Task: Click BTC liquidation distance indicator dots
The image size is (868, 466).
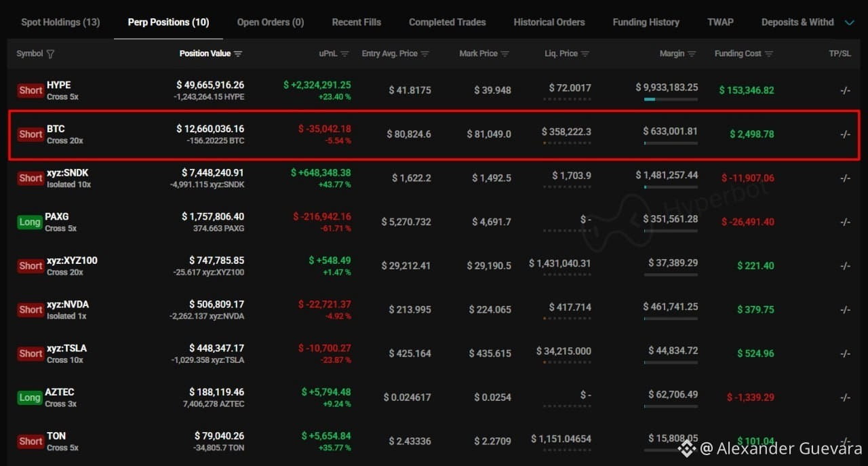Action: pos(567,143)
